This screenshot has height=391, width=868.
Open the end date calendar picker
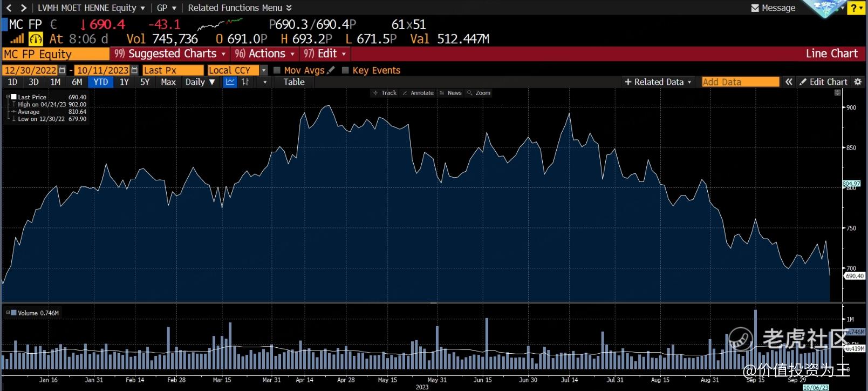134,70
